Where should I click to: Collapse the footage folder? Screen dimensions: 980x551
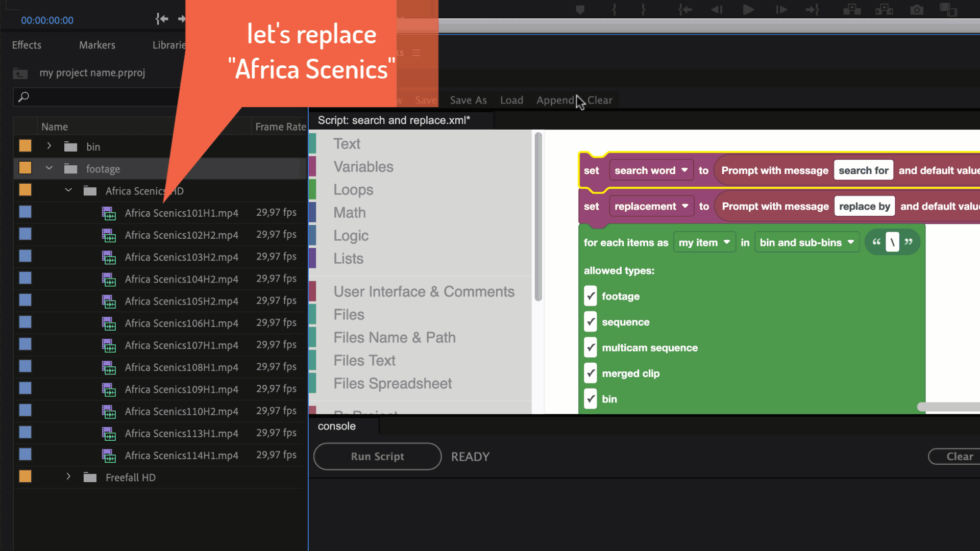(49, 168)
